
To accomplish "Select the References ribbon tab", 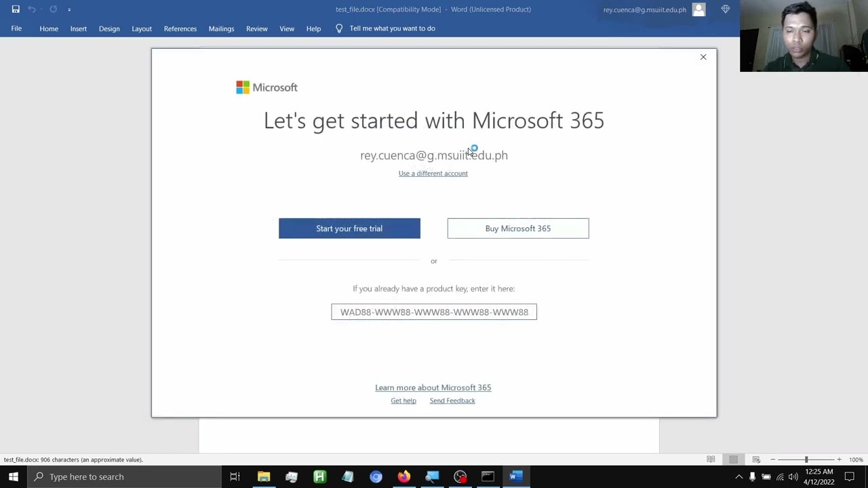I will [x=180, y=28].
